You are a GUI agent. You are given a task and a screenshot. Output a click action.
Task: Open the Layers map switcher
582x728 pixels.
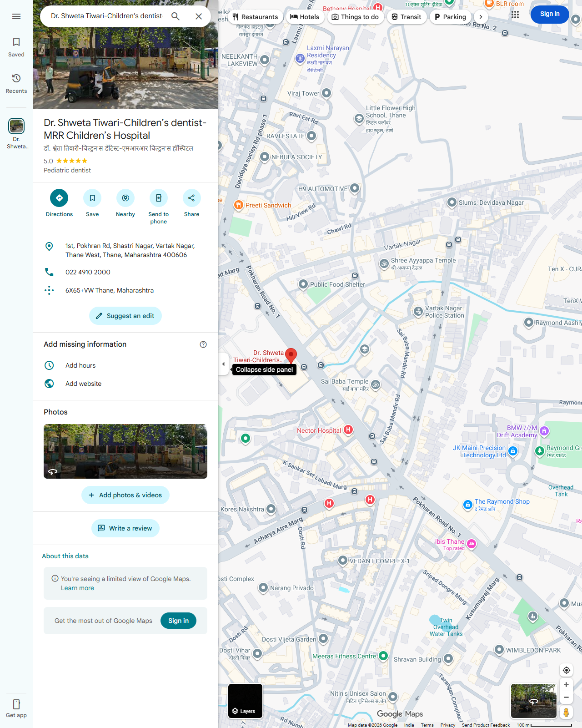tap(245, 701)
